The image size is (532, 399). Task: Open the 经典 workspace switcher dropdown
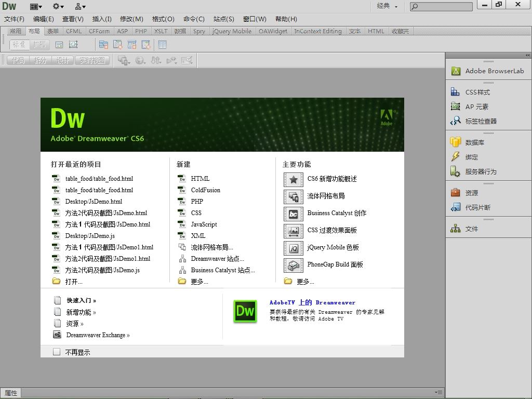point(387,6)
